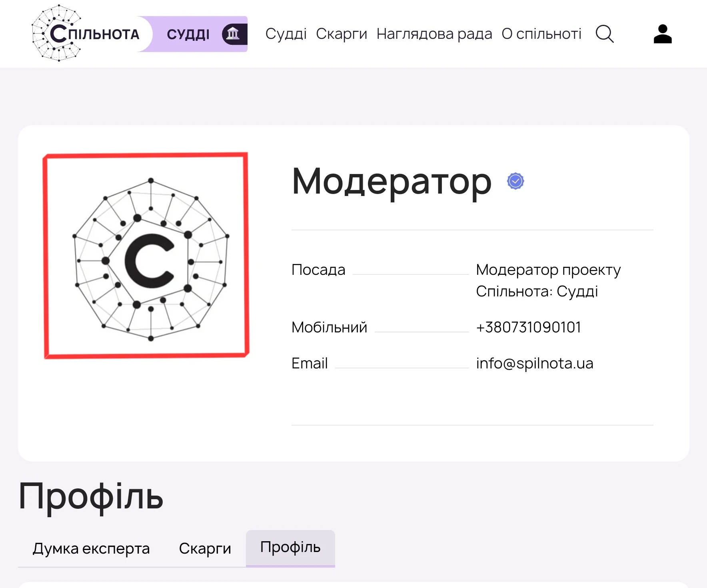Switch to the Скарги tab below Профіль
The width and height of the screenshot is (707, 588).
(205, 548)
